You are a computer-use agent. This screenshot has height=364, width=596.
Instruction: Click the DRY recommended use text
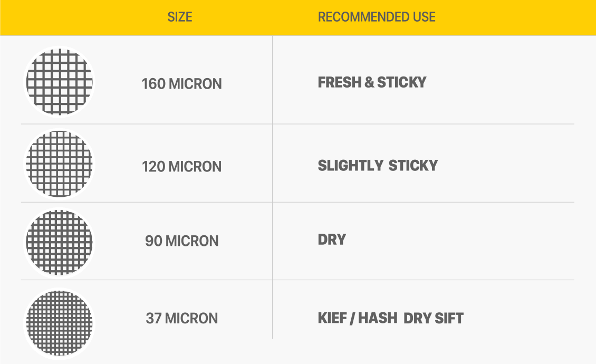pos(332,240)
